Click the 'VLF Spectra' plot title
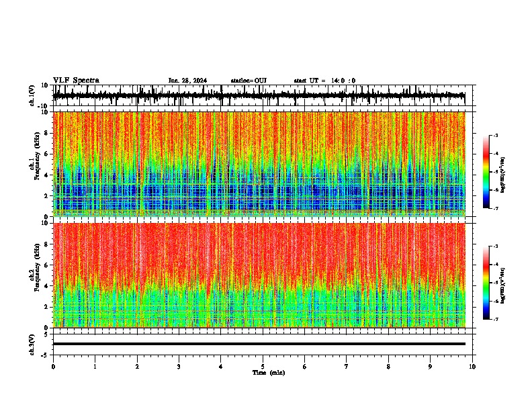The image size is (532, 411). 76,81
